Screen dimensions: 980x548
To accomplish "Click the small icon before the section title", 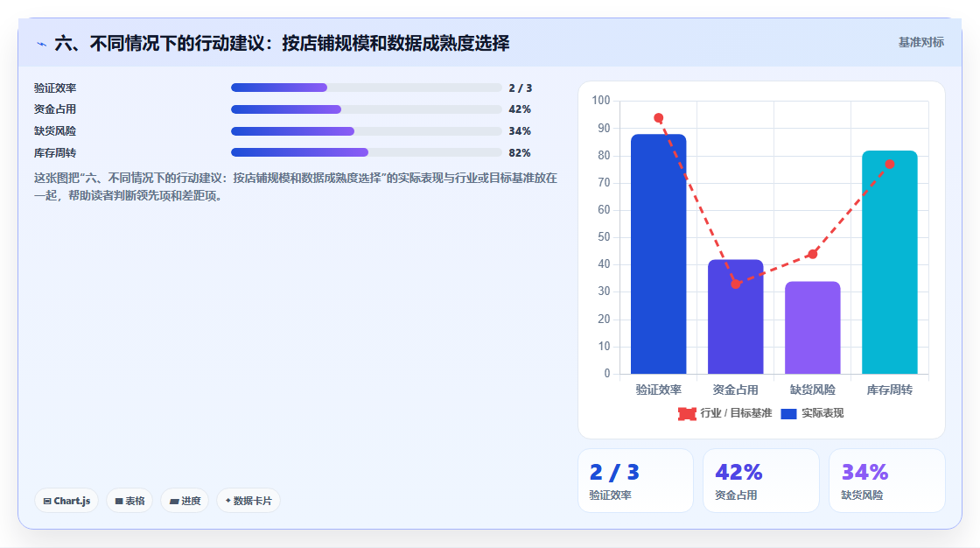I will [x=41, y=44].
